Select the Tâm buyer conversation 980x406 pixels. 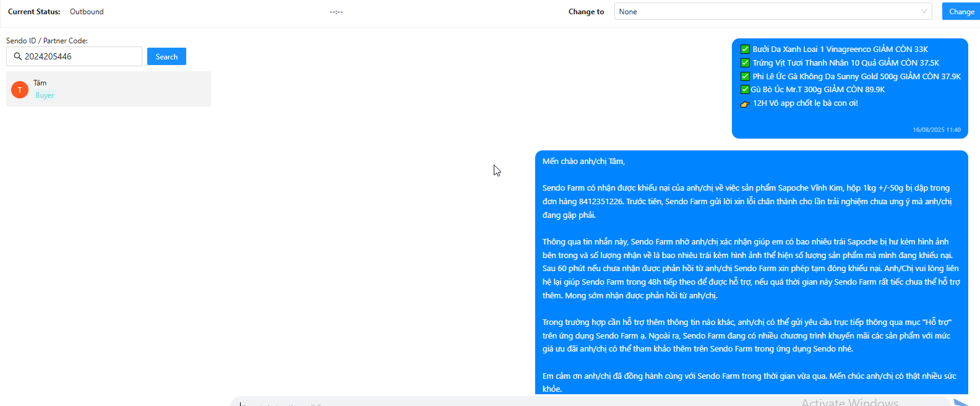pos(108,89)
